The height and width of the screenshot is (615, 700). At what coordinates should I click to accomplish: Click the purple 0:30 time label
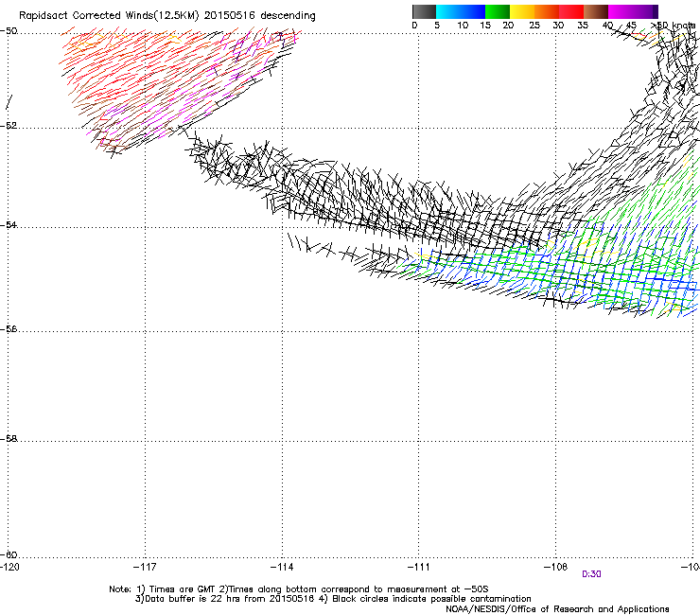coord(591,574)
